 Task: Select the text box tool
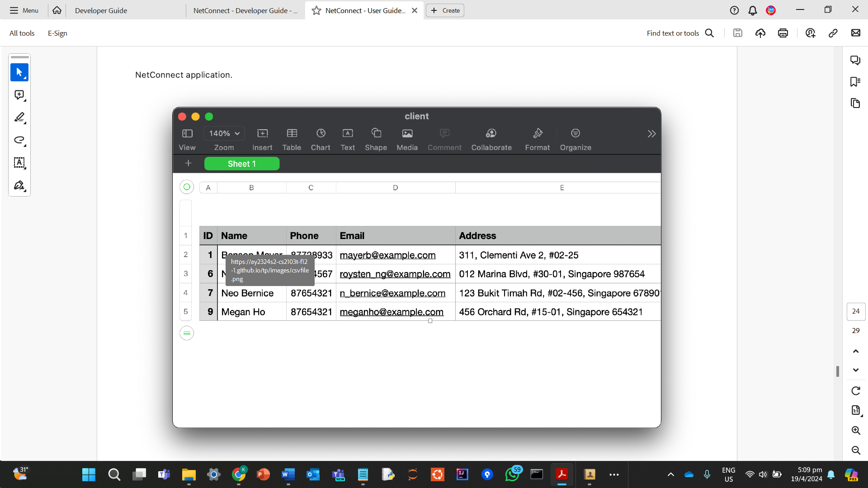(x=19, y=163)
